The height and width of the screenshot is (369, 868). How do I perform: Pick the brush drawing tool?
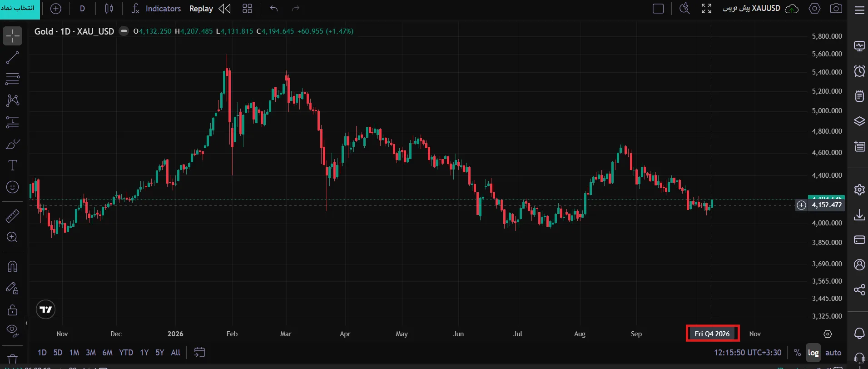(13, 144)
